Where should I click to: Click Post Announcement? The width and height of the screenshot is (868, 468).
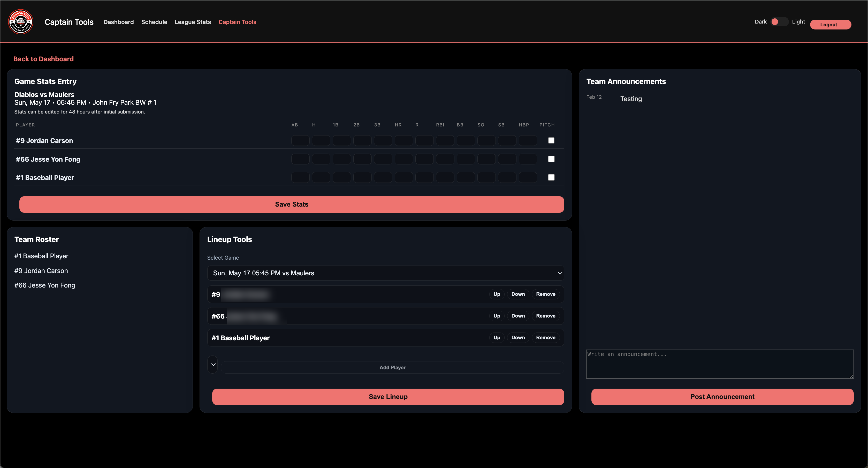coord(722,397)
